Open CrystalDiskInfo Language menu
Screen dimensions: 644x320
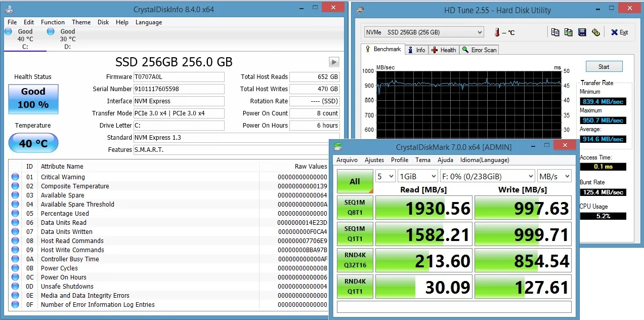149,22
